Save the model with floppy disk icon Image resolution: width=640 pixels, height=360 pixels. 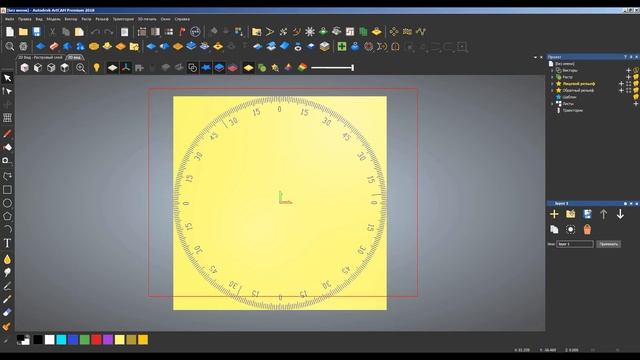click(37, 32)
